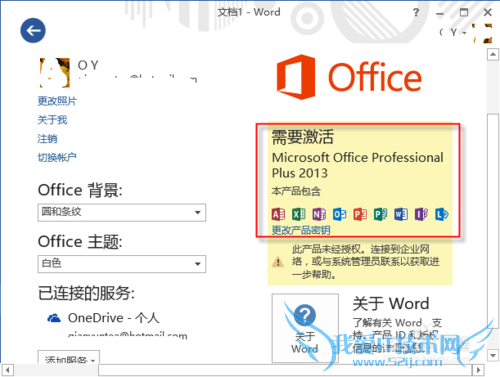This screenshot has width=500, height=377.
Task: Click the Publisher app icon
Action: pos(380,214)
